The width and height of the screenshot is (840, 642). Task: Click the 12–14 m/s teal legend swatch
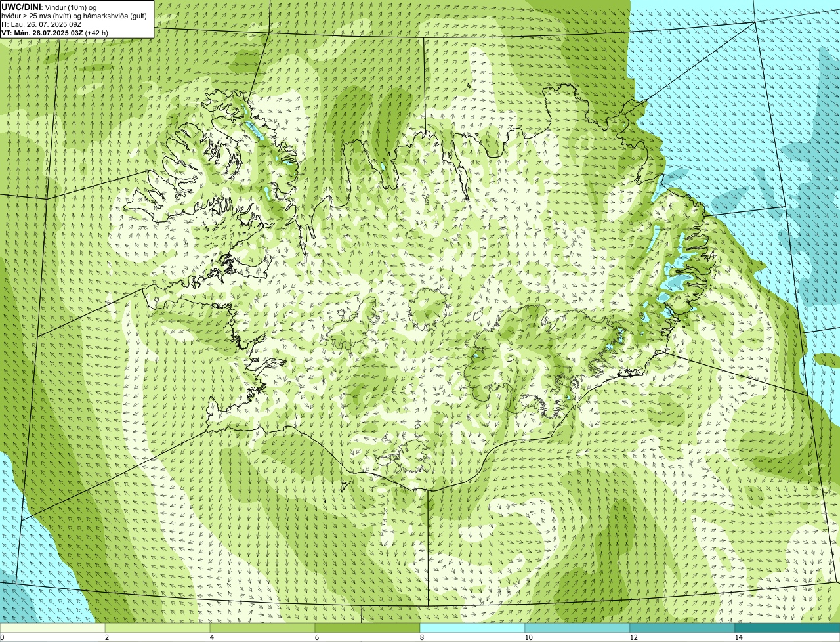(x=682, y=628)
